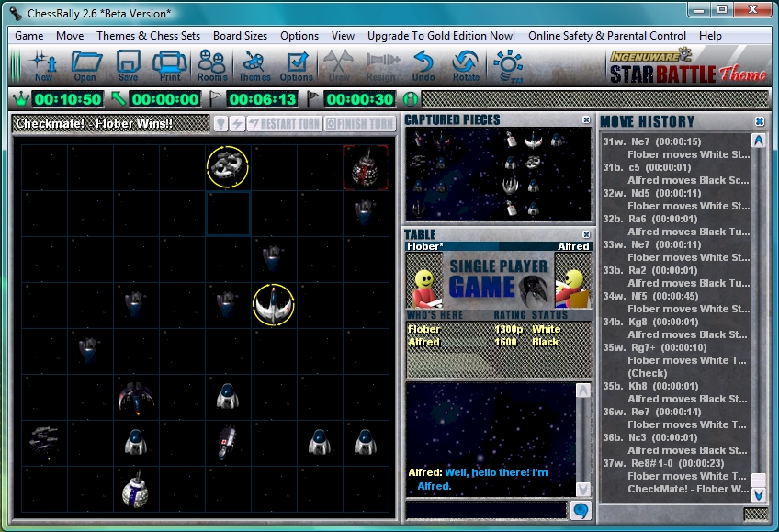Click chat box scroll up arrow
The image size is (779, 532).
583,391
